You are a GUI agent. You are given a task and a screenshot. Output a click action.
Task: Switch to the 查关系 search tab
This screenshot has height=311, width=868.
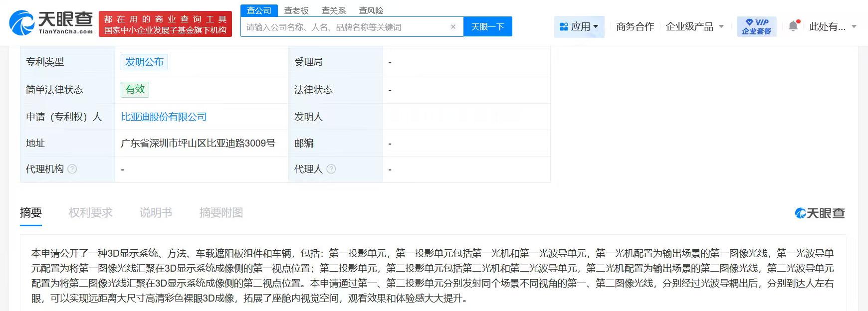[x=334, y=10]
